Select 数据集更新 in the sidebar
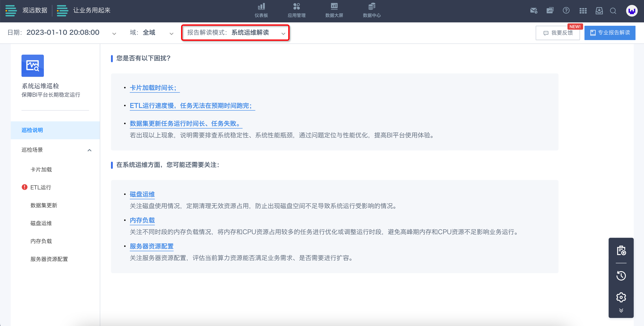The width and height of the screenshot is (644, 326). pyautogui.click(x=44, y=205)
